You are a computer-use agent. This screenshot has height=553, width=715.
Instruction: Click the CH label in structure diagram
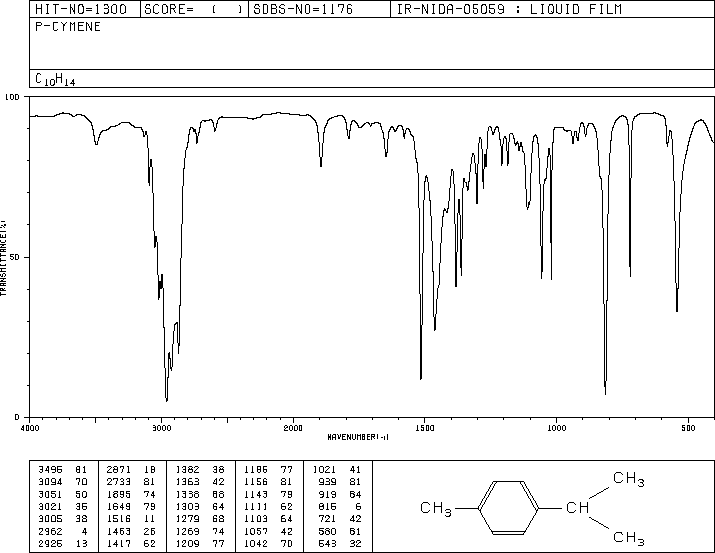point(577,507)
